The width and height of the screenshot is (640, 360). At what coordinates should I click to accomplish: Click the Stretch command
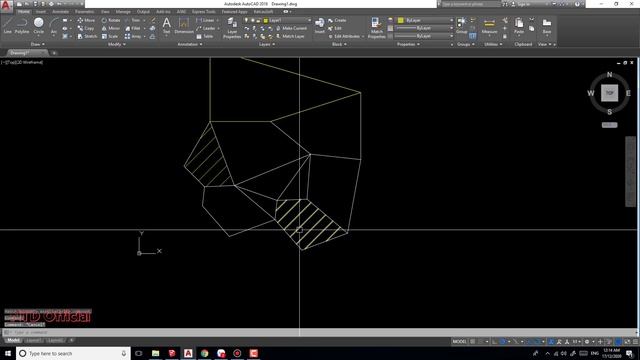pos(87,36)
